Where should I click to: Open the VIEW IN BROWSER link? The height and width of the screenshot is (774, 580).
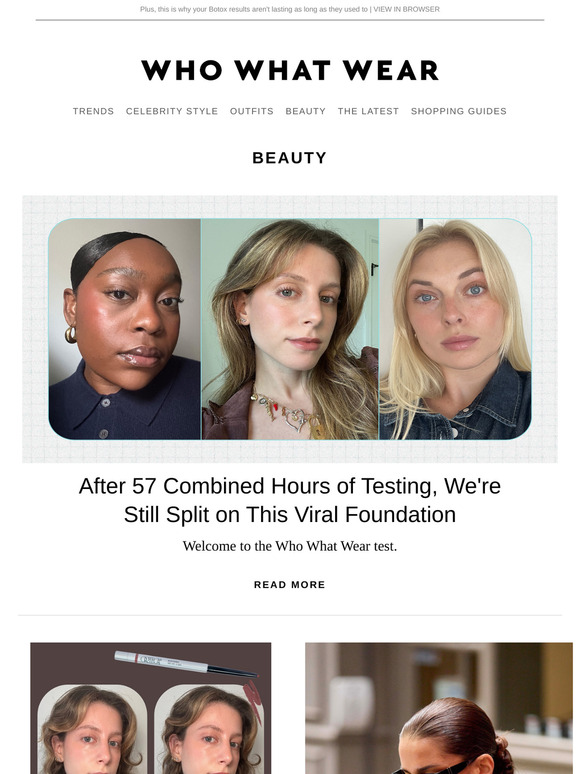[x=406, y=9]
